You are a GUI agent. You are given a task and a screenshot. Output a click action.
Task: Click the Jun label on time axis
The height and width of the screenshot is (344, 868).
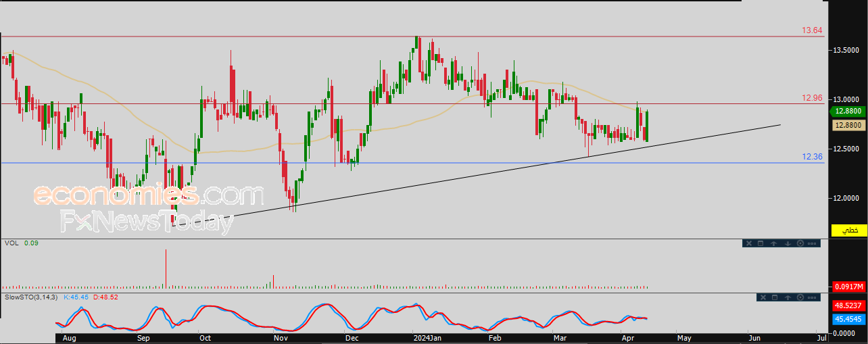click(x=754, y=337)
